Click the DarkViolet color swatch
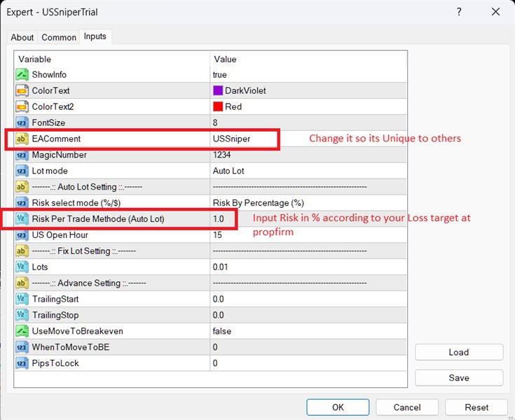The width and height of the screenshot is (515, 420). click(x=218, y=90)
